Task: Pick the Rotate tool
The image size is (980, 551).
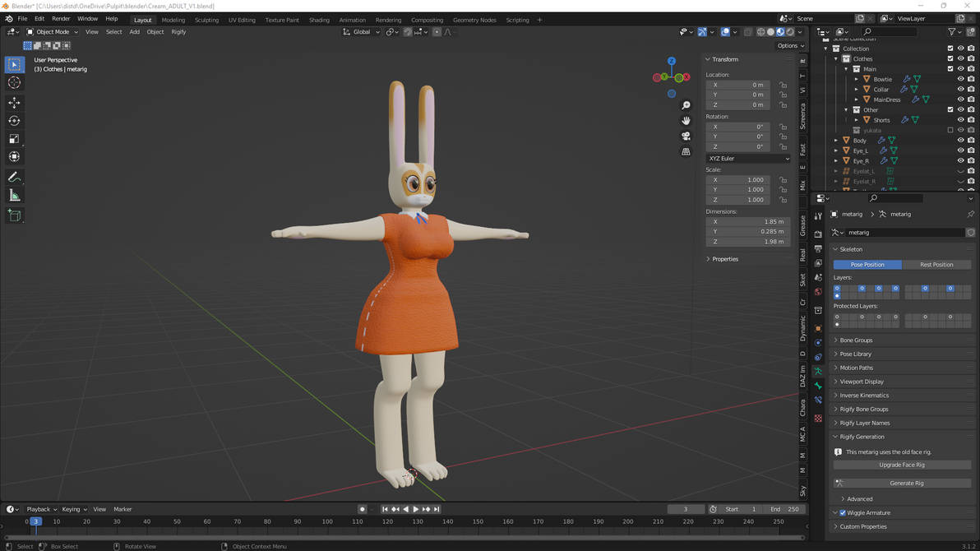Action: [x=14, y=121]
